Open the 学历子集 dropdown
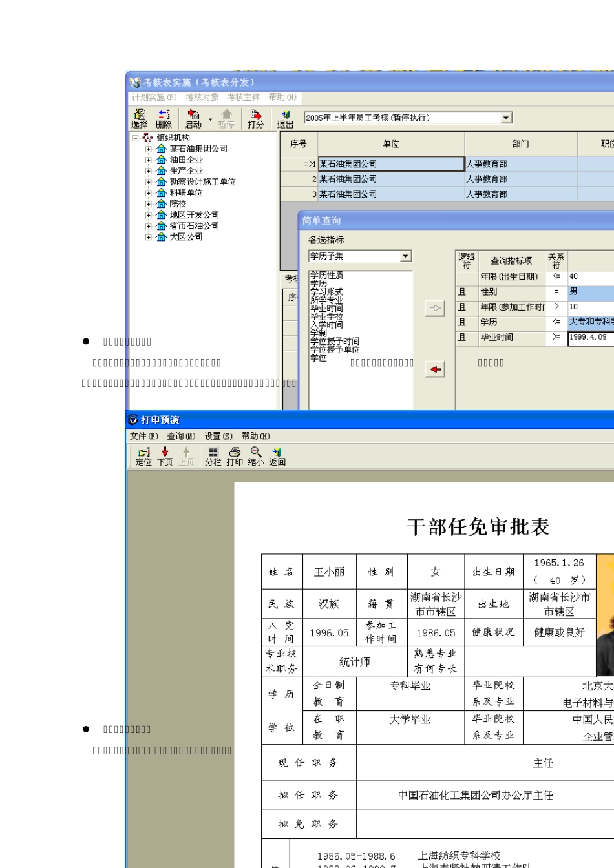The image size is (614, 868). click(x=405, y=256)
